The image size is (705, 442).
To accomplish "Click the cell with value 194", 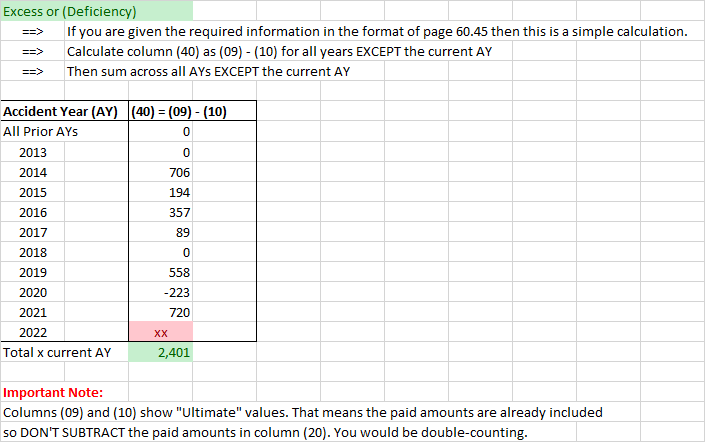I will click(x=178, y=191).
